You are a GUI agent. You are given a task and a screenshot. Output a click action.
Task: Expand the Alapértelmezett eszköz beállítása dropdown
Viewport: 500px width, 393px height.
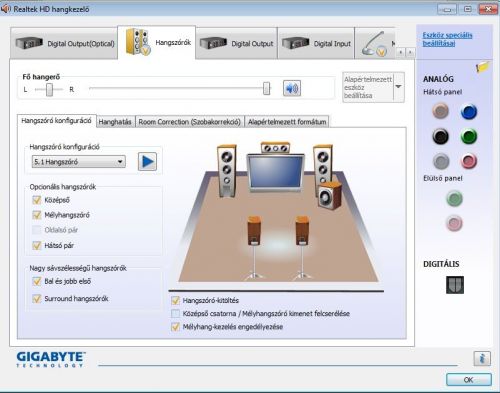pyautogui.click(x=398, y=87)
